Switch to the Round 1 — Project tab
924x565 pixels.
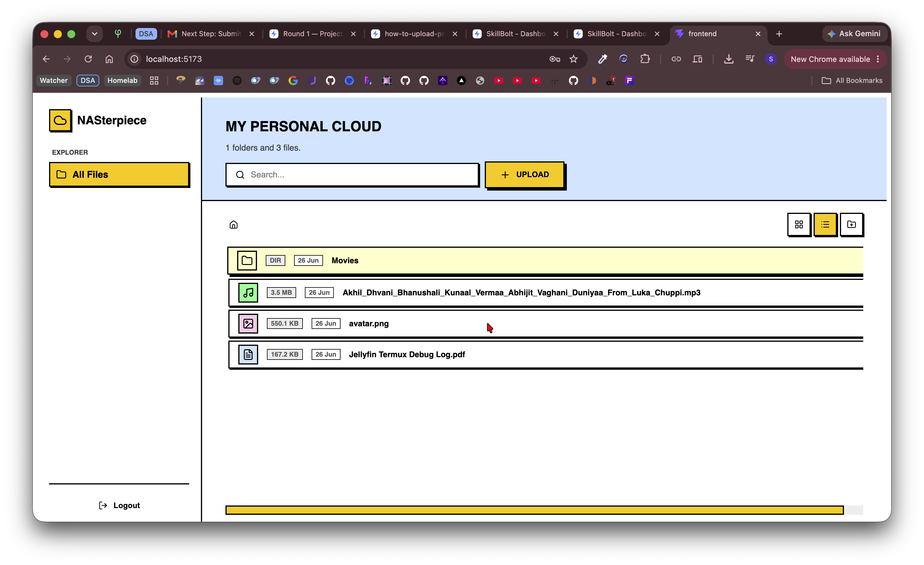point(313,34)
